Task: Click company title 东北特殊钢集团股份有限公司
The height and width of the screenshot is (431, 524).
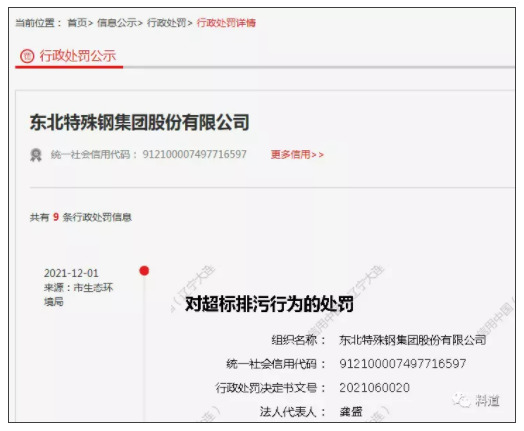Action: pos(139,122)
